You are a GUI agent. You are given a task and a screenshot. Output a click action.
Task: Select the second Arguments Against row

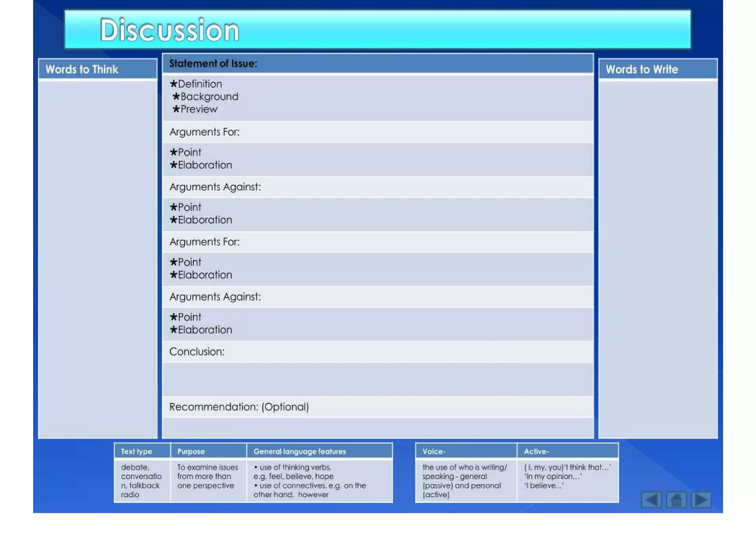378,297
